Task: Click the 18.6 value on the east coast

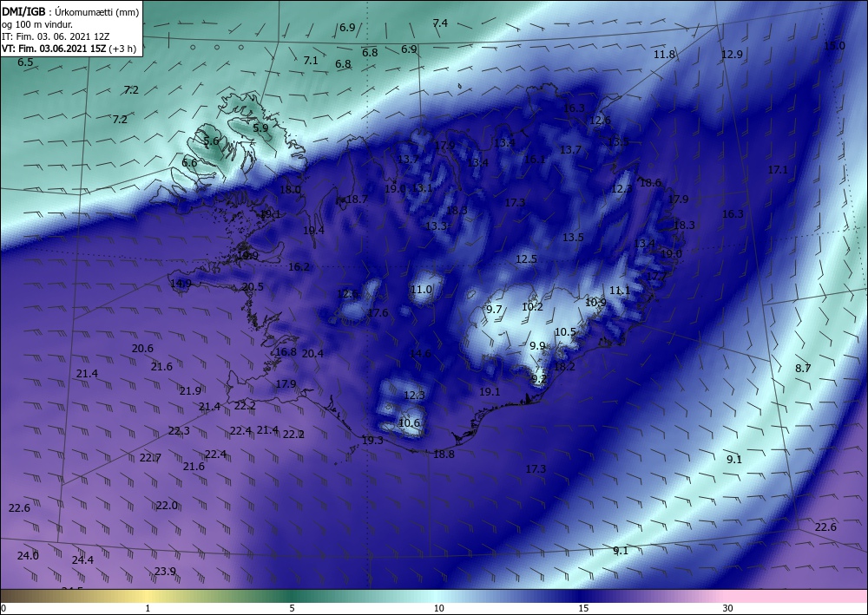Action: pos(650,182)
